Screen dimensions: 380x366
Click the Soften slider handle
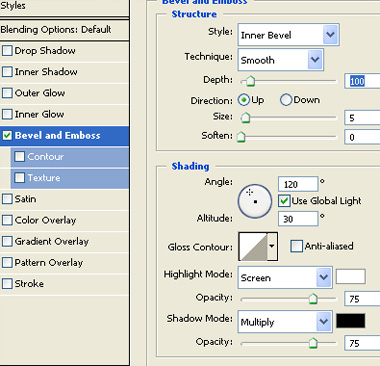pos(241,137)
